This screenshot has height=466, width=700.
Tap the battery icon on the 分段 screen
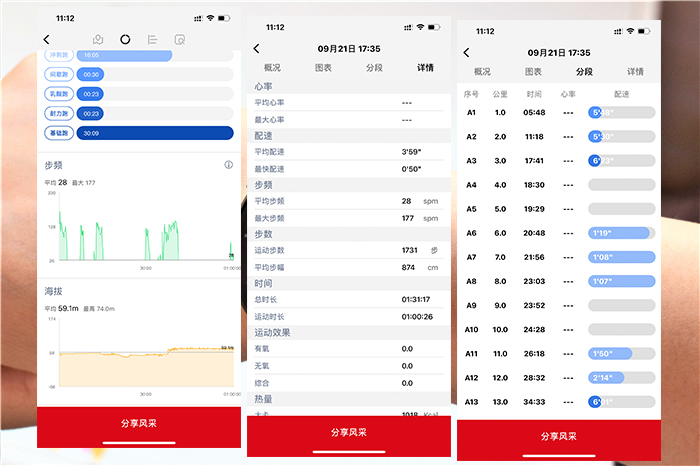tap(644, 31)
